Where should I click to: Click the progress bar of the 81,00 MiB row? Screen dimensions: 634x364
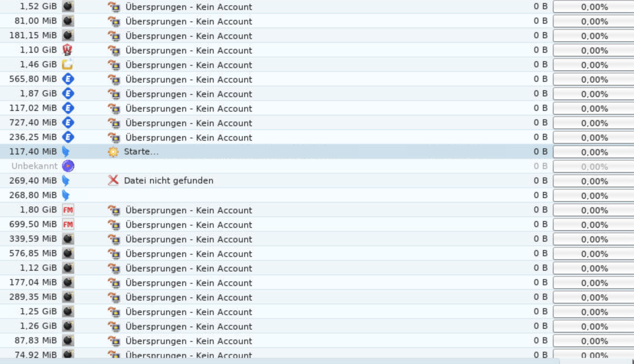593,21
